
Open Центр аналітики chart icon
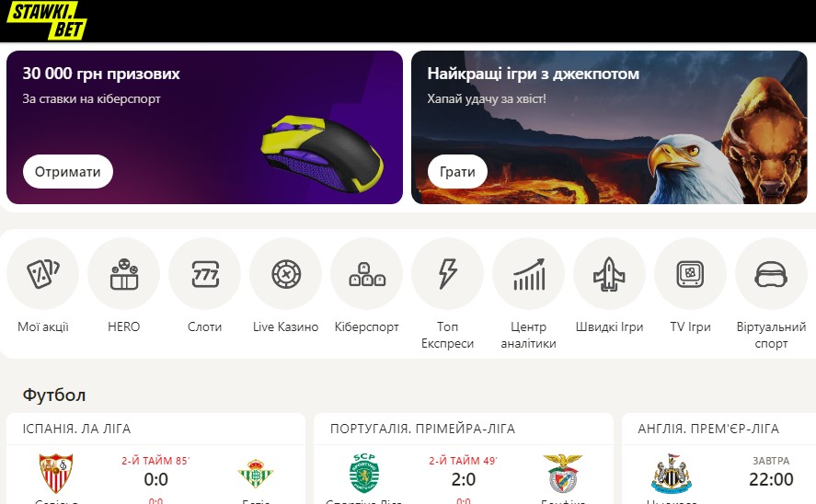click(528, 273)
